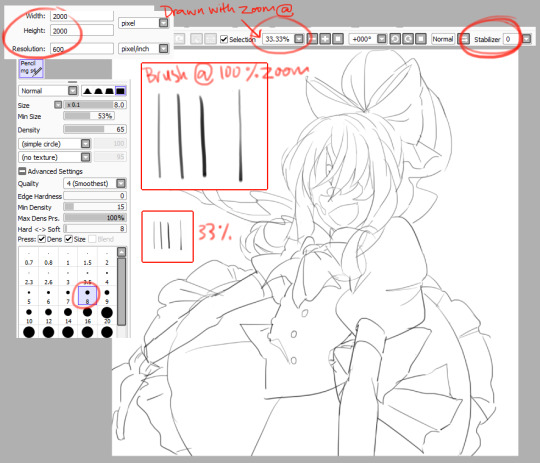The height and width of the screenshot is (463, 540).
Task: Pick brush size preset 10
Action: 29,316
